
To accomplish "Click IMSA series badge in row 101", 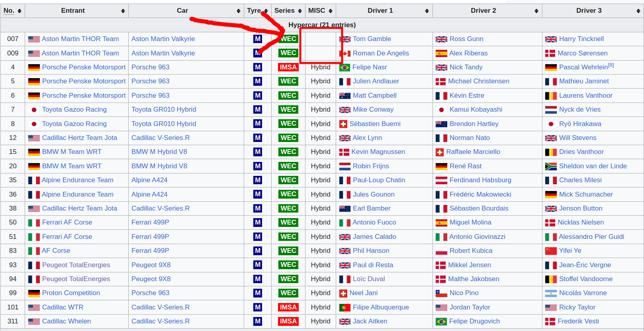I will (x=288, y=307).
